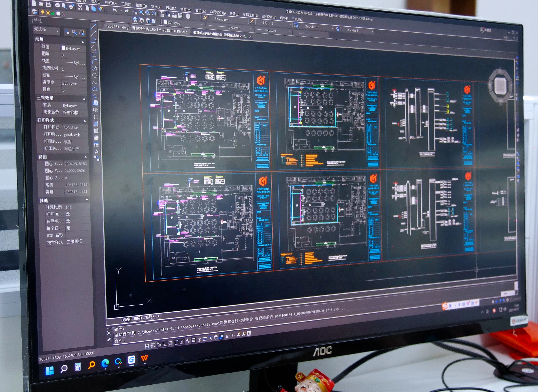
Task: Click the Cut scissors icon
Action: [x=80, y=7]
